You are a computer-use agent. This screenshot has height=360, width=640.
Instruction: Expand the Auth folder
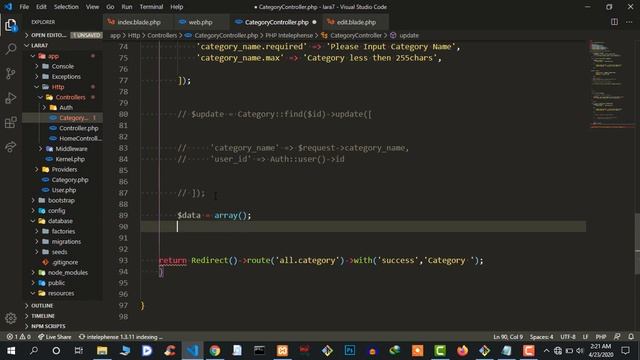click(x=66, y=107)
